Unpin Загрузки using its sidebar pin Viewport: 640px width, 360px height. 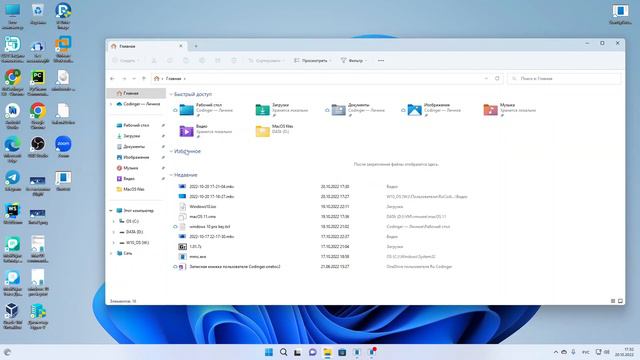[x=163, y=136]
